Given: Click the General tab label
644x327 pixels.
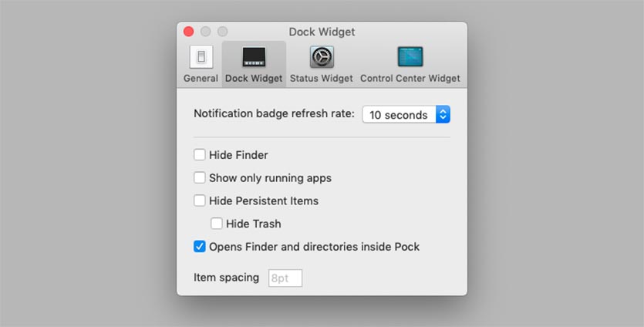Looking at the screenshot, I should tap(201, 78).
